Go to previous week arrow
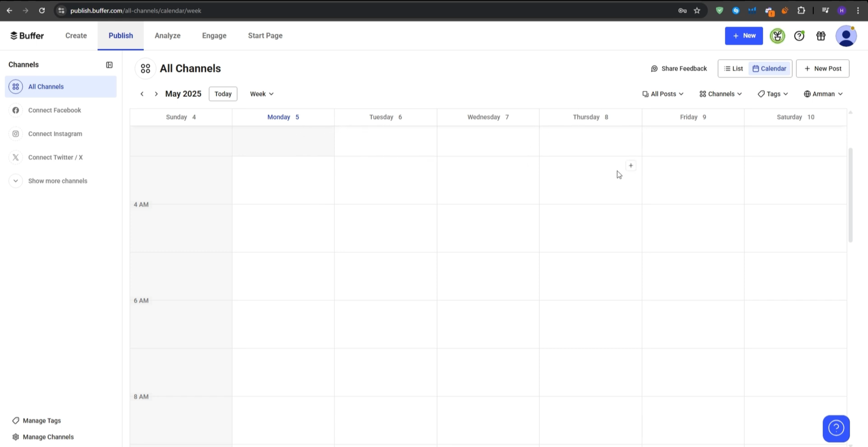The height and width of the screenshot is (447, 868). [142, 94]
